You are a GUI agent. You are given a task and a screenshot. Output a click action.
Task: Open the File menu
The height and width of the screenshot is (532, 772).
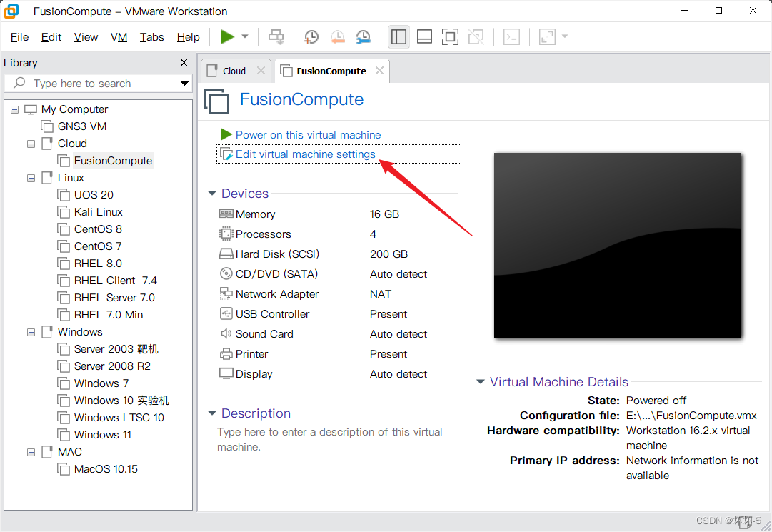tap(20, 37)
